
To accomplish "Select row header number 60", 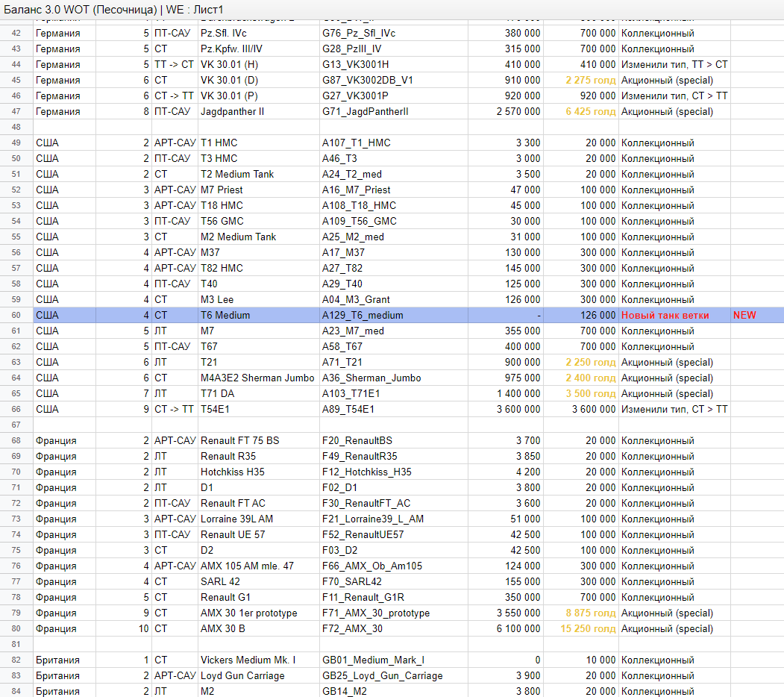I will tap(16, 315).
